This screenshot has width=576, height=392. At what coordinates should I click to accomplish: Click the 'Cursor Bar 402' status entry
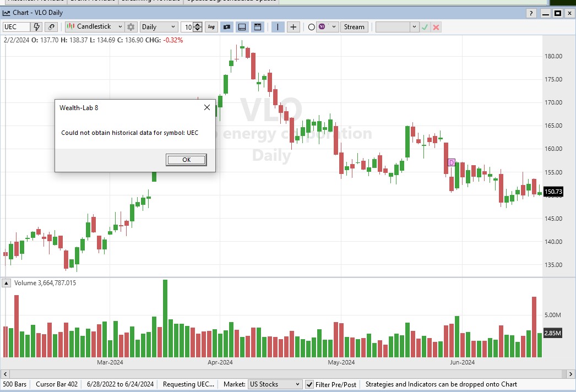(57, 384)
